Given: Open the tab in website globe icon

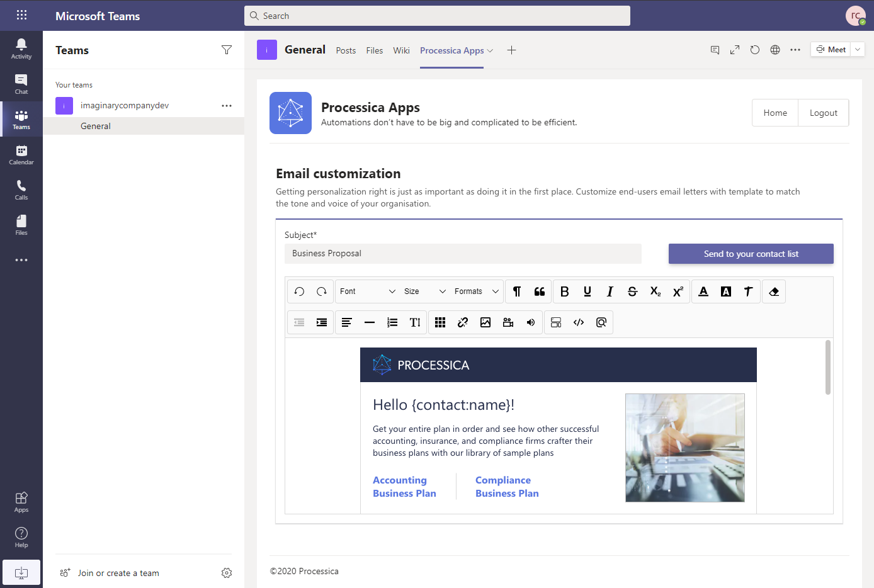Looking at the screenshot, I should [775, 50].
